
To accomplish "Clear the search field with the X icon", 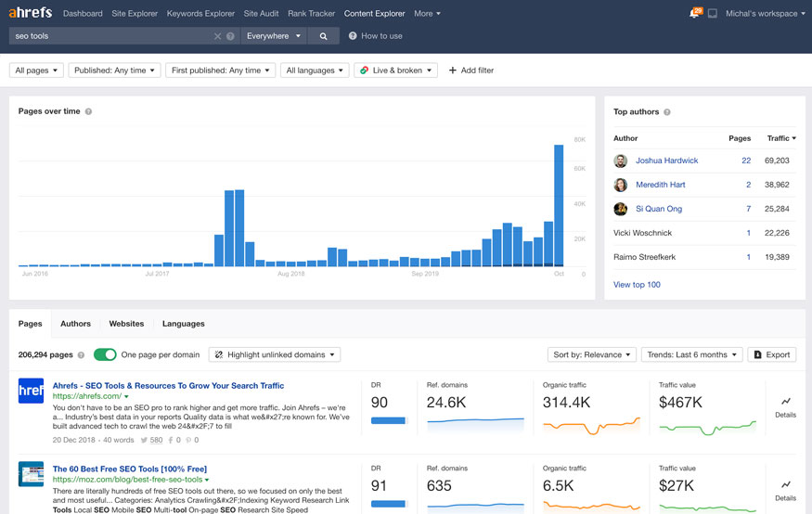I will pos(217,35).
